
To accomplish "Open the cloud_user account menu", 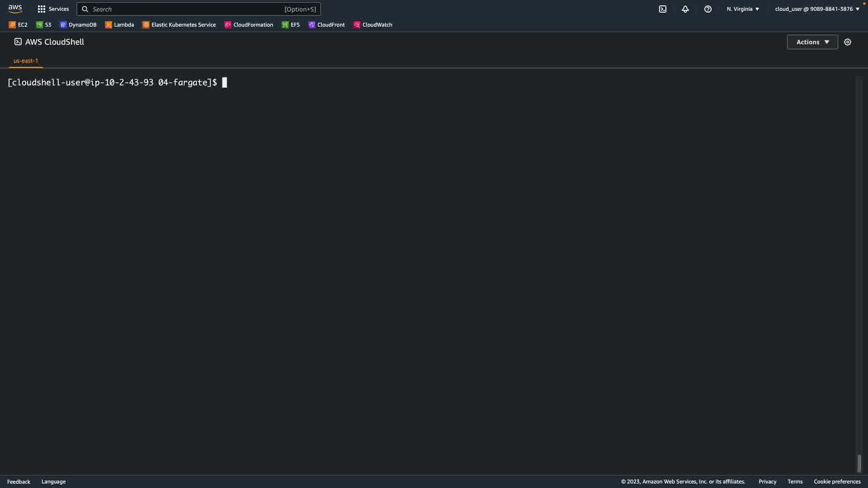I will 816,9.
